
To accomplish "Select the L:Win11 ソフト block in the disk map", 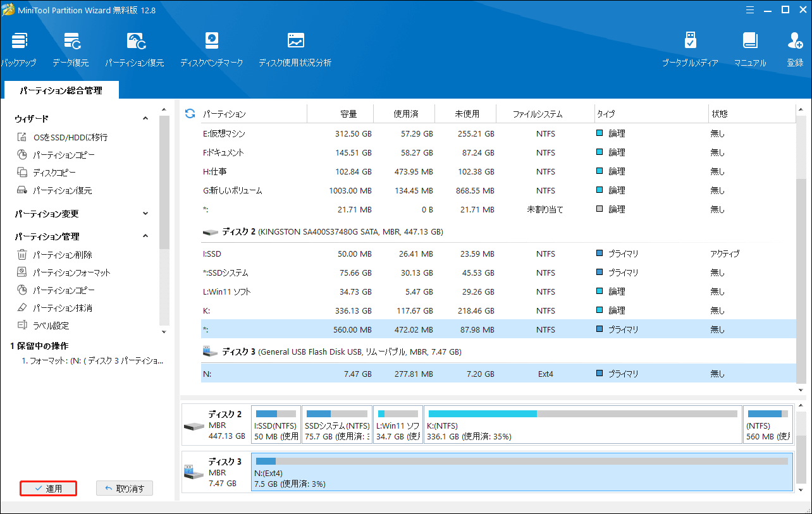I will click(397, 425).
